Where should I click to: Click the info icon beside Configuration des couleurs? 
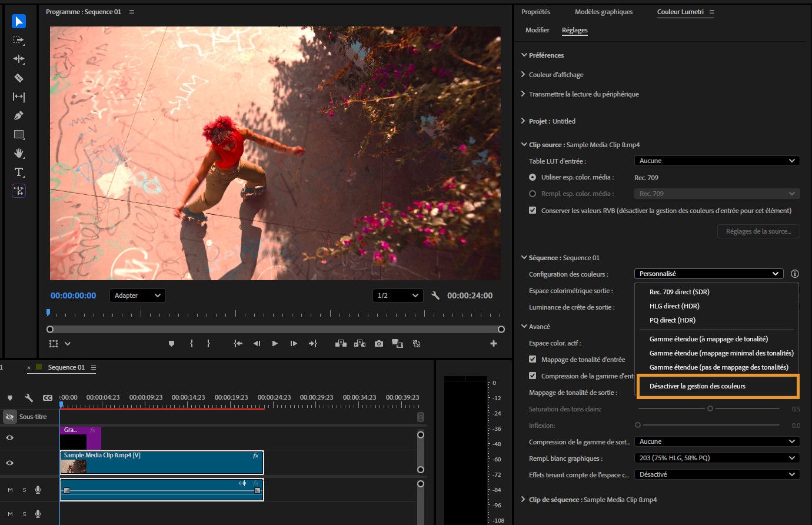coord(795,274)
